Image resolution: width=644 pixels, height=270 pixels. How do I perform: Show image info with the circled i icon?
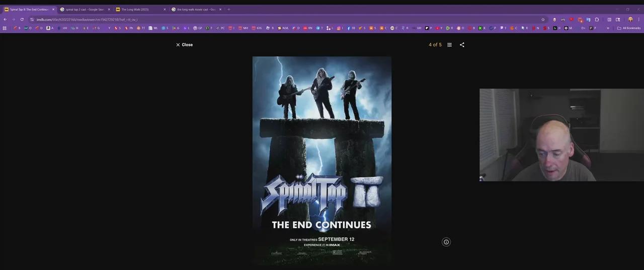[x=446, y=242]
